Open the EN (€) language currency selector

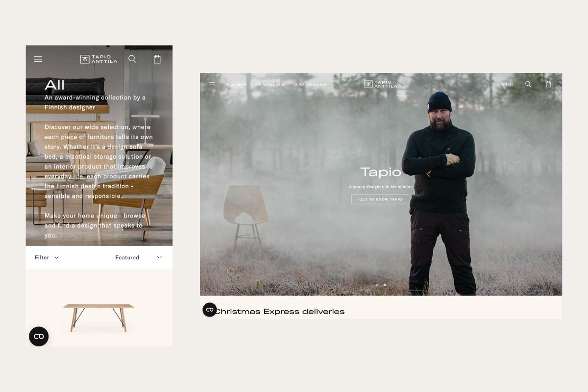508,84
